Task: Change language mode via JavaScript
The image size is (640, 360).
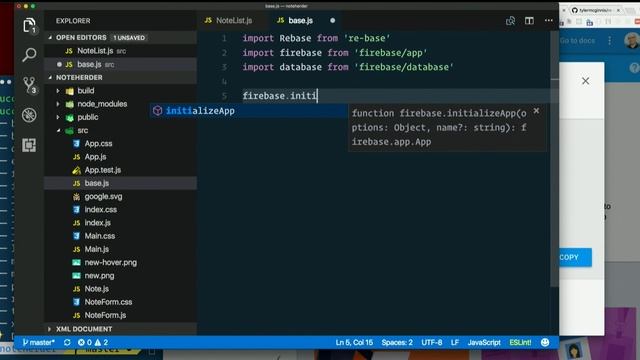Action: tap(484, 342)
